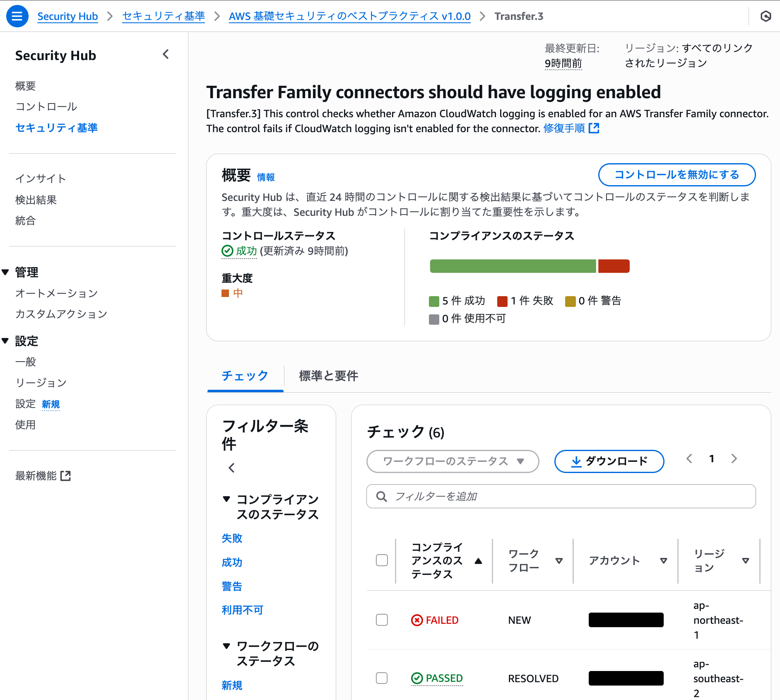Collapse the フィルター条件 panel chevron
Image resolution: width=780 pixels, height=700 pixels.
[232, 468]
